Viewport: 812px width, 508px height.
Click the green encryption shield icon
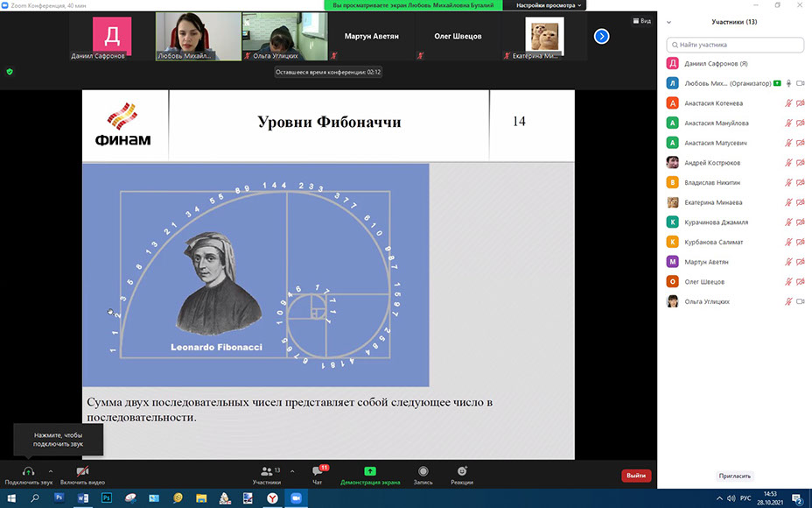[x=10, y=72]
